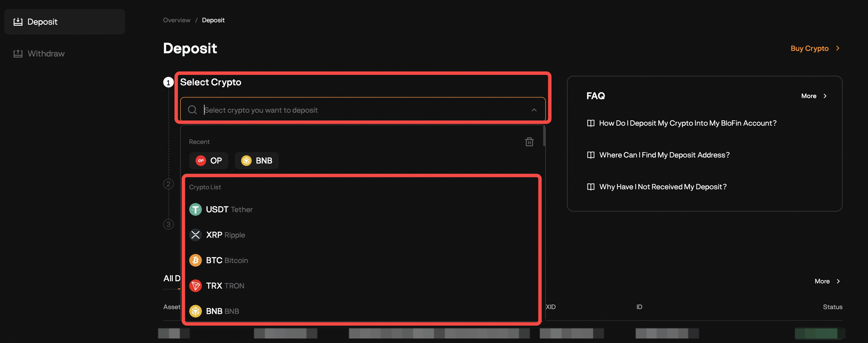Open More for the deposit history table
The image size is (868, 343).
[x=827, y=281]
